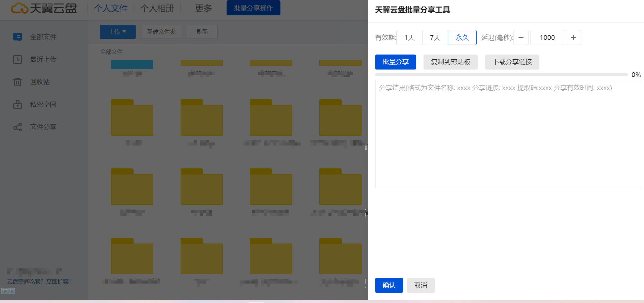Open the 文件分享 share icon
Viewport: 644px width, 303px height.
[x=17, y=127]
